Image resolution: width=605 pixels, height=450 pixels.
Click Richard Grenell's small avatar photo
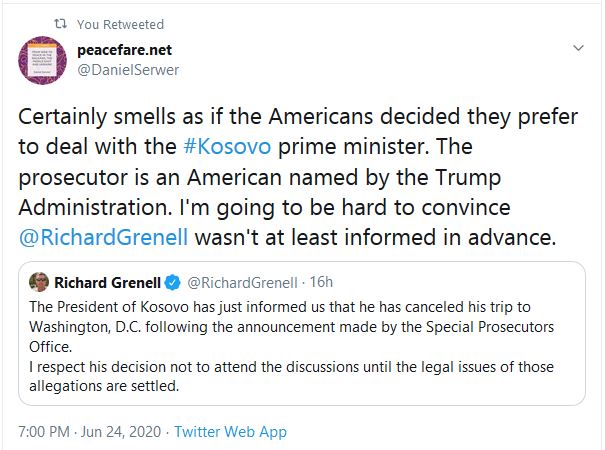[x=40, y=281]
